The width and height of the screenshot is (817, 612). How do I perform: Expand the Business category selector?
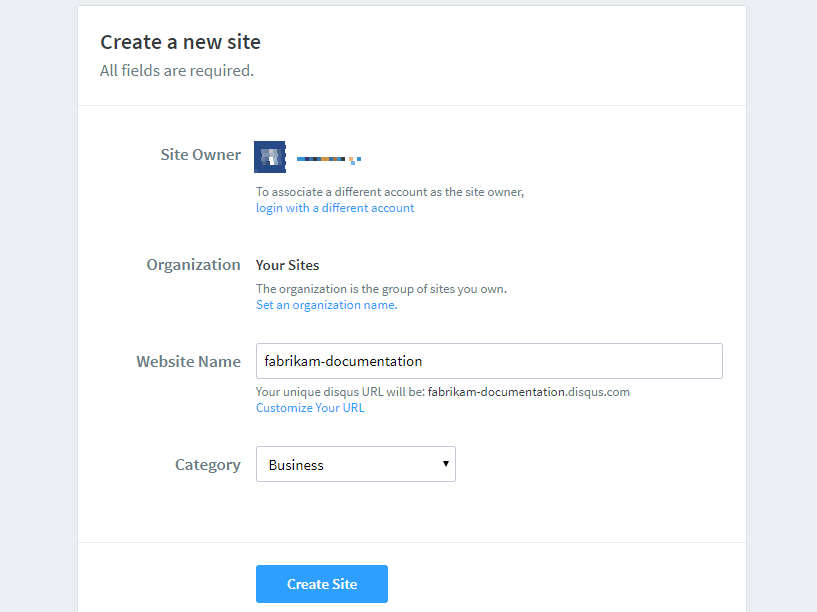click(355, 464)
